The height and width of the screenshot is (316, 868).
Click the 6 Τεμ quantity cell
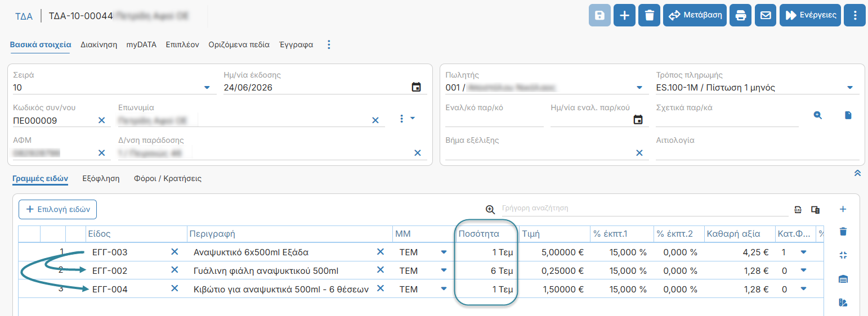point(486,270)
